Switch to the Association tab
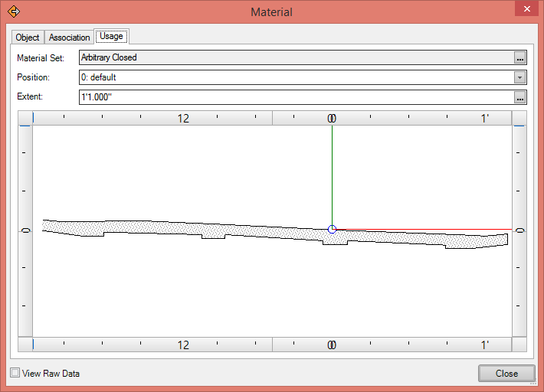Viewport: 544px width, 392px height. point(69,37)
